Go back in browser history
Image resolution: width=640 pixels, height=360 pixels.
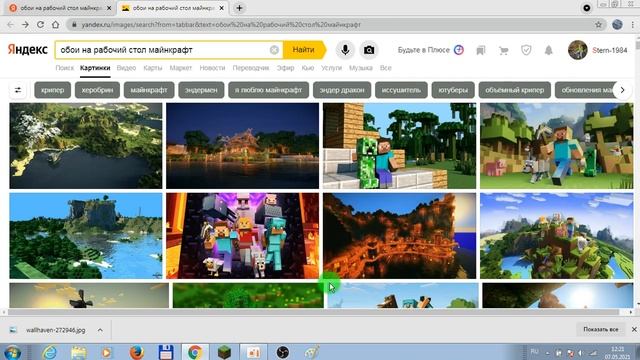coord(11,24)
